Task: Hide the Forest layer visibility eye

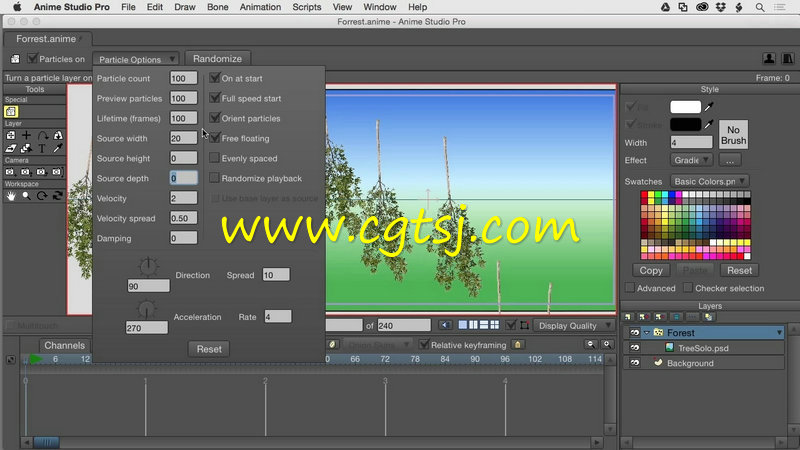Action: 634,333
